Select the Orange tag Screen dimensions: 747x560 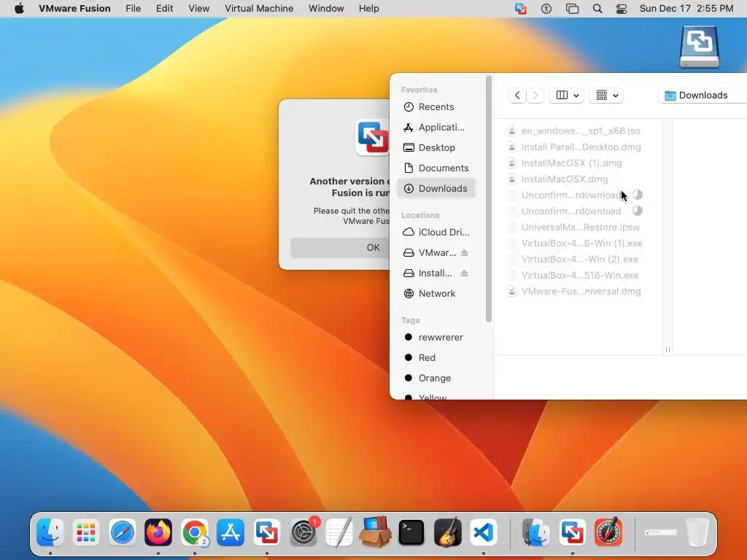436,378
